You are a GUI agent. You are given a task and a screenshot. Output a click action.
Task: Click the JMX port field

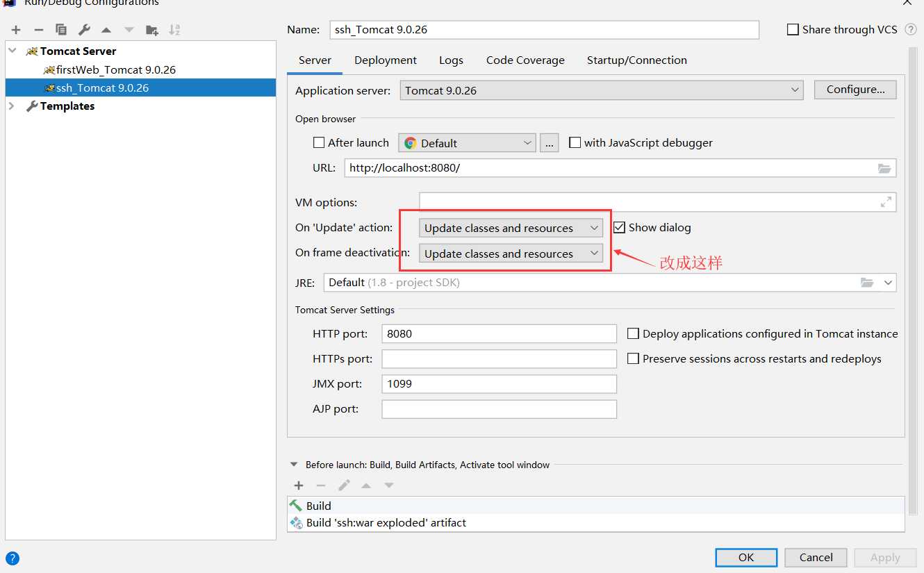point(500,383)
